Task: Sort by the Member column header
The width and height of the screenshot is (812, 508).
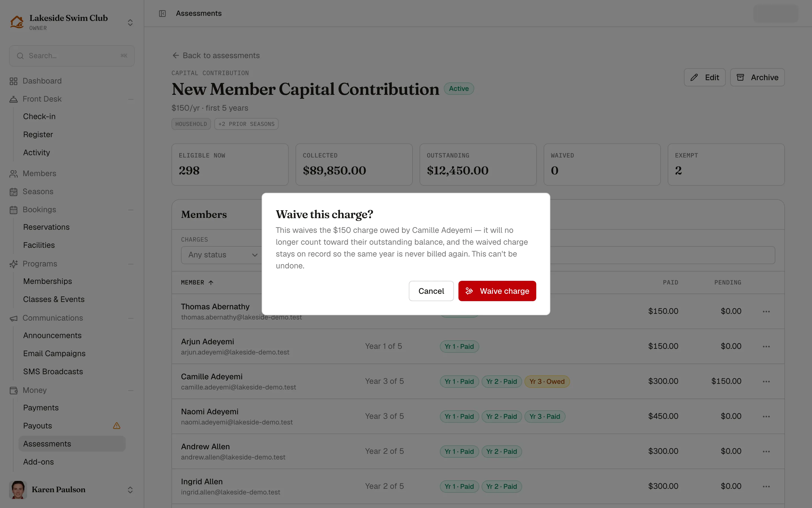Action: [197, 283]
